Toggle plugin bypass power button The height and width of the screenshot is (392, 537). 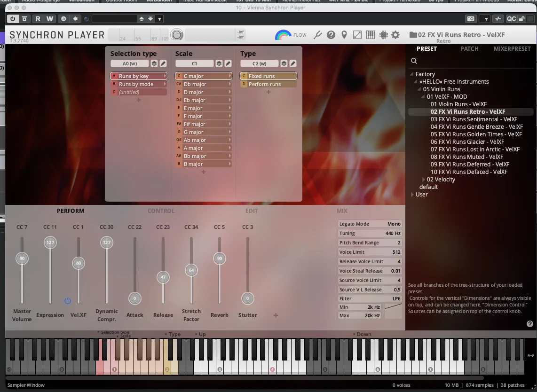(x=13, y=19)
